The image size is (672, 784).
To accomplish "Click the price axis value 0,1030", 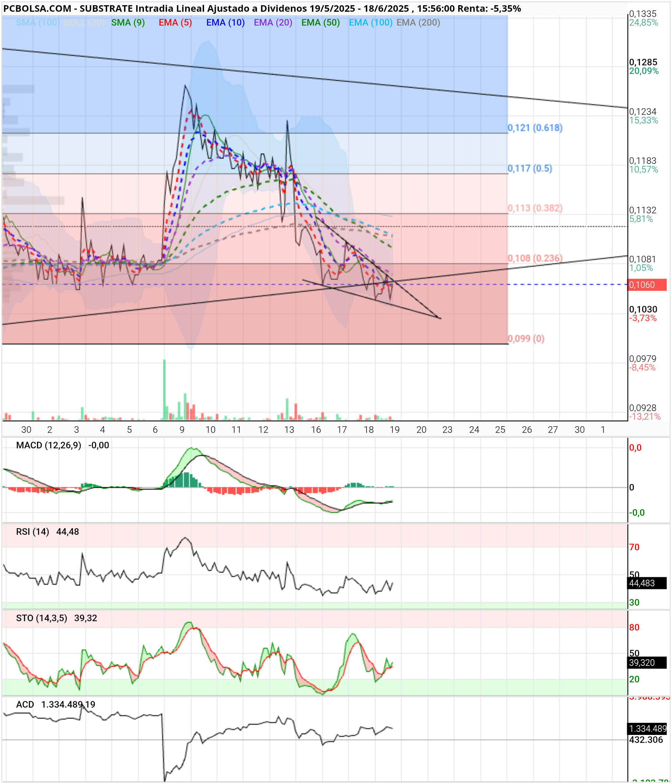I will (643, 309).
